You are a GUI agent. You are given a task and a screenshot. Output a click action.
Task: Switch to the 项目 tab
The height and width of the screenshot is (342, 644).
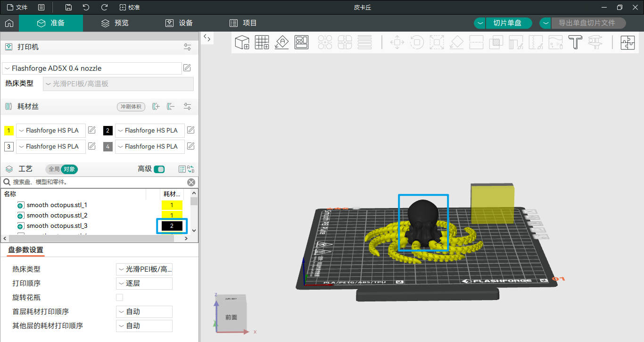(x=243, y=23)
